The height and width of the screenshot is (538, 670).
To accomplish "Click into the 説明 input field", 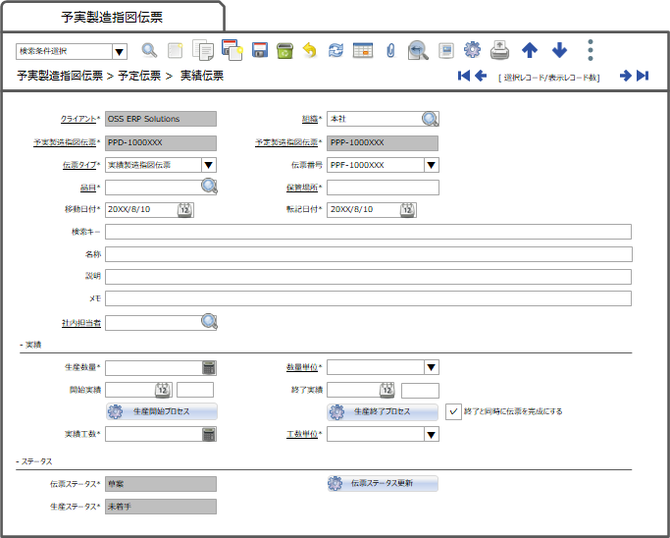I will 368,276.
